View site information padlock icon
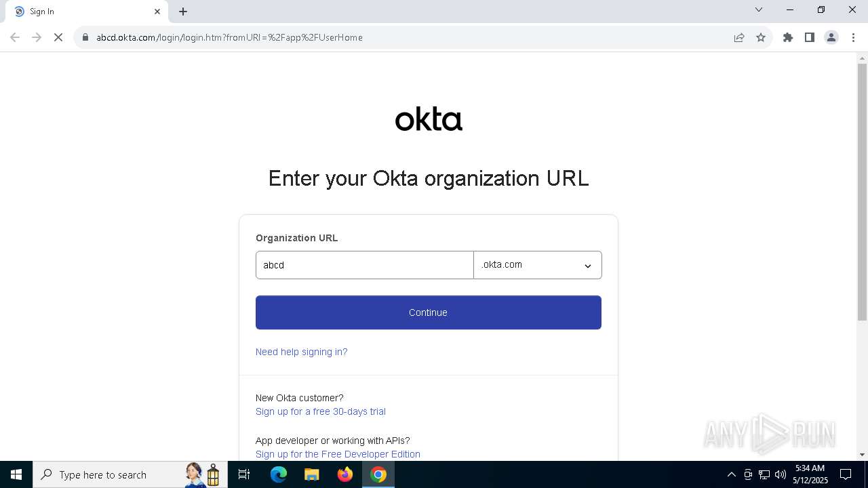The image size is (868, 488). point(85,37)
